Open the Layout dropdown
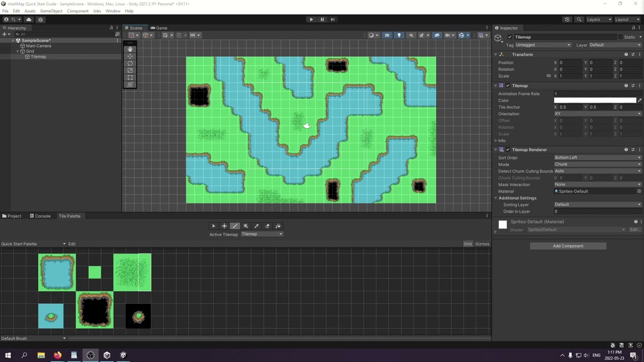 (627, 20)
